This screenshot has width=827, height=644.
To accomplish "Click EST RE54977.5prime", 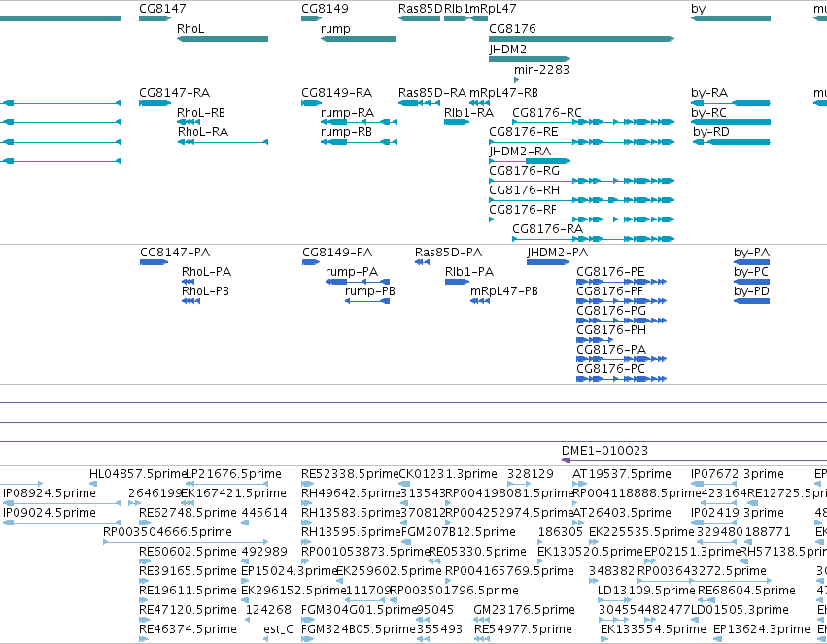I will [x=523, y=629].
